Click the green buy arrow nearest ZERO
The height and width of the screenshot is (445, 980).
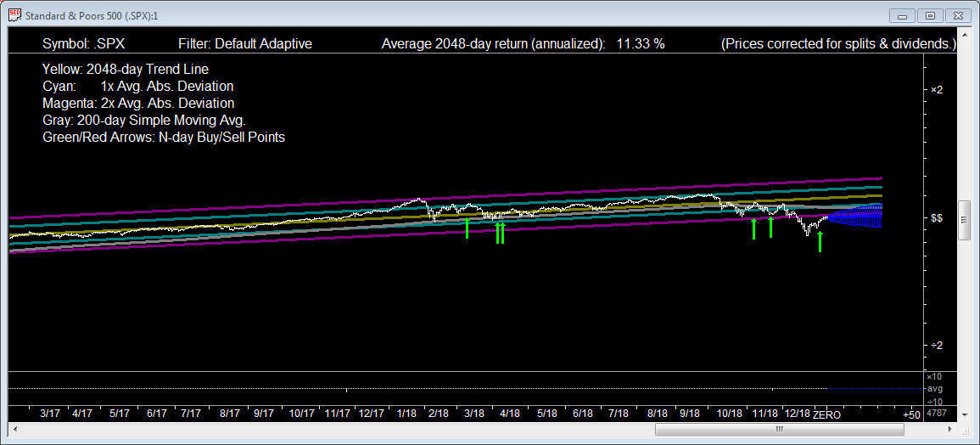[820, 241]
